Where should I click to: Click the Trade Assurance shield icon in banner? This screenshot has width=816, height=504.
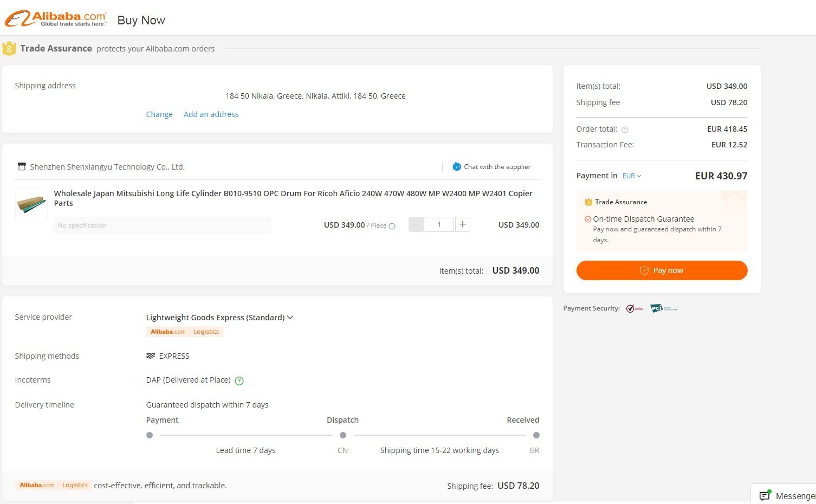click(9, 48)
